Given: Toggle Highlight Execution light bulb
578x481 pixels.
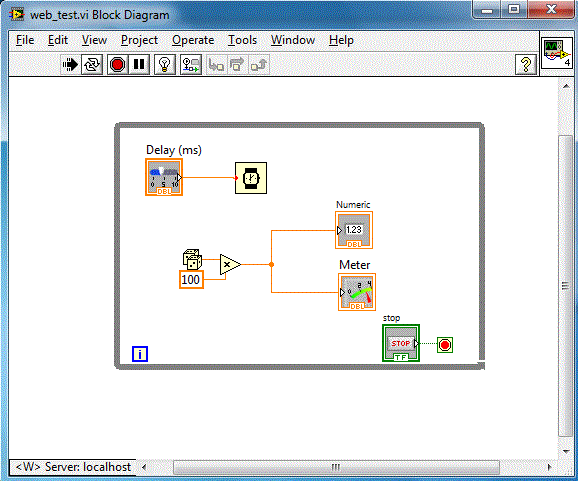Looking at the screenshot, I should click(164, 65).
